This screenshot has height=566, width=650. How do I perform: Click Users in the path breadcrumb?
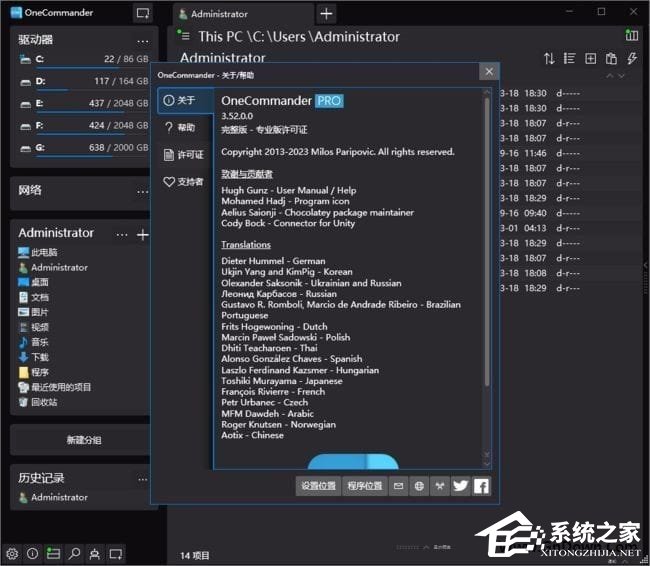(290, 37)
